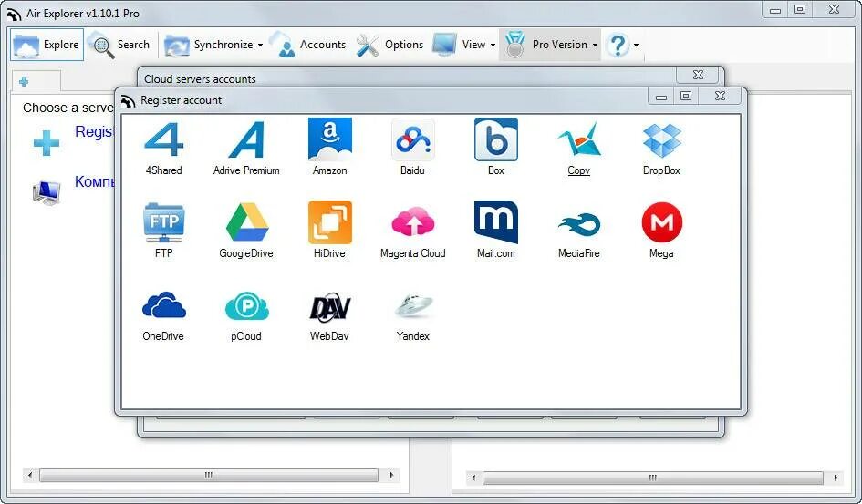Choose the Mail.com icon

coord(496,221)
